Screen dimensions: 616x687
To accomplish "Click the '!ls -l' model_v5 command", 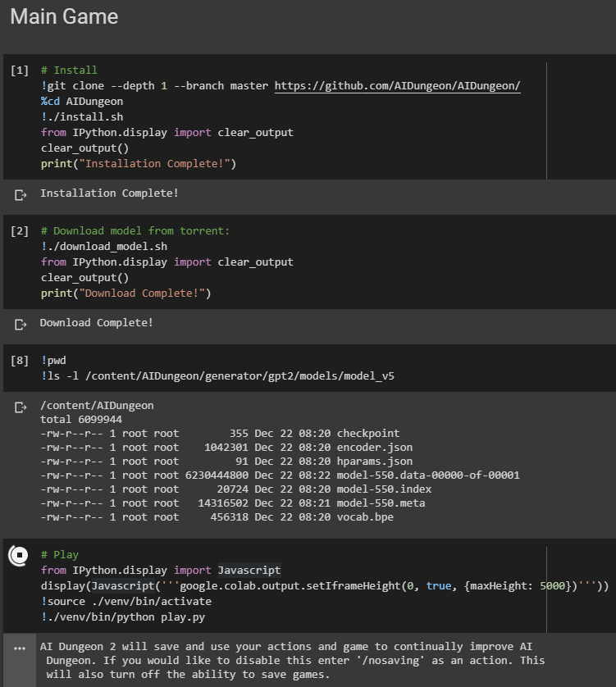I will [x=217, y=376].
